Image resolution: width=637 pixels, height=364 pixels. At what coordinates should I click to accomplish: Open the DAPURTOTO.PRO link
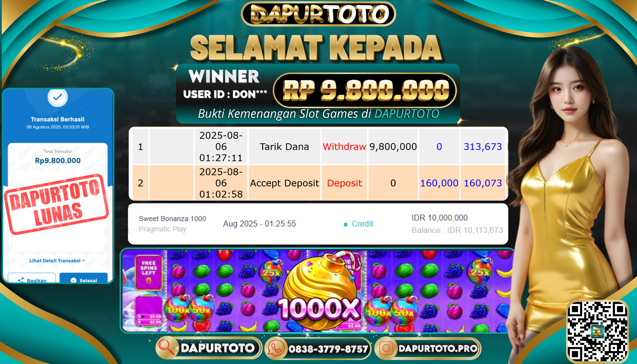point(438,348)
